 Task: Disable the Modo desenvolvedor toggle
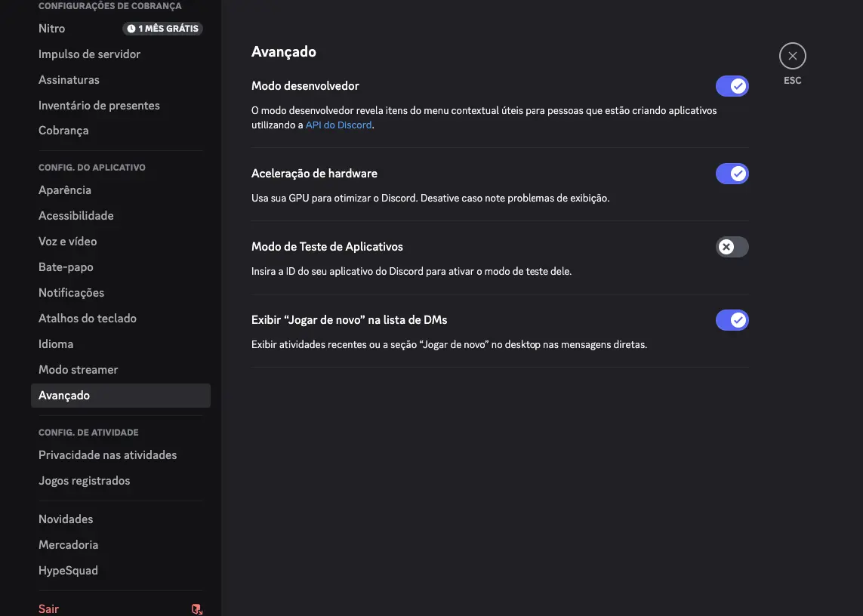(x=732, y=85)
